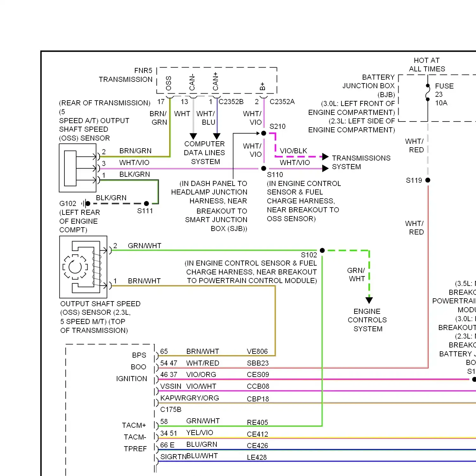Click the M/T OSS sensor reluctor wheel symbol
The image size is (476, 476).
point(75,267)
